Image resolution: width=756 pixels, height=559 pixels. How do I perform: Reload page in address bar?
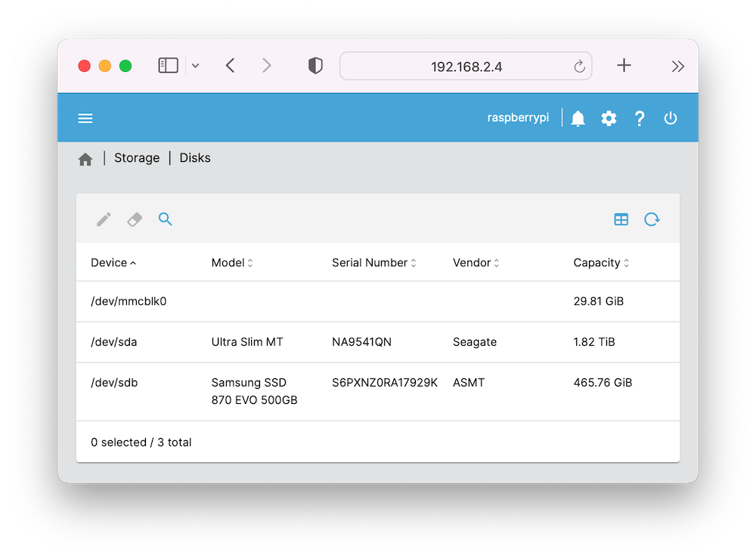pyautogui.click(x=580, y=66)
